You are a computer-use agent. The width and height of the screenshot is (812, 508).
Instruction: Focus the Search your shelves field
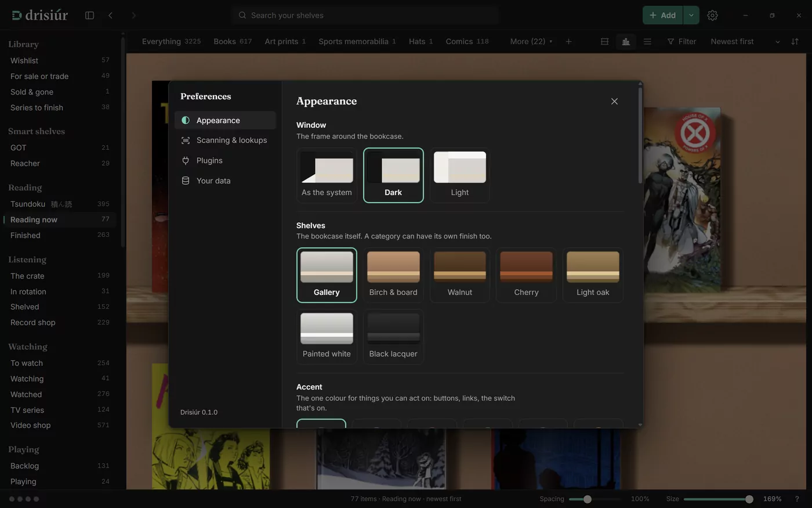[365, 15]
